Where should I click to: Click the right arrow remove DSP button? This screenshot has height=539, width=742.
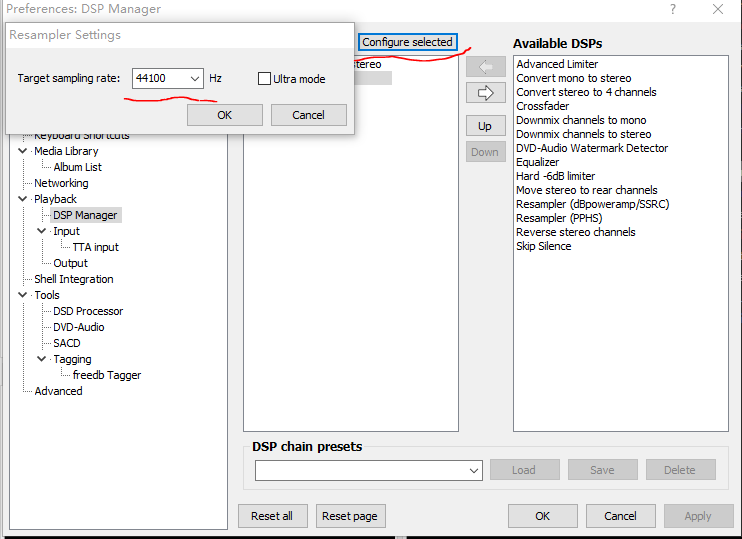click(485, 93)
